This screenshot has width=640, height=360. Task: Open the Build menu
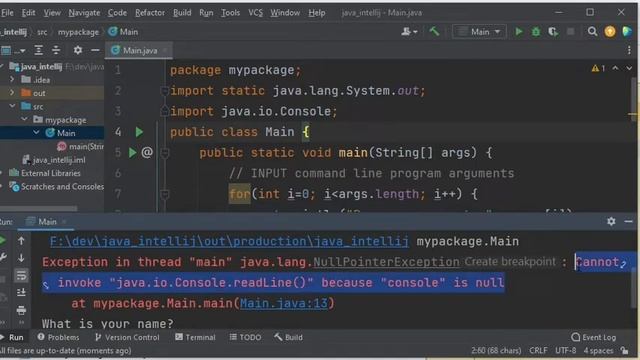[182, 13]
